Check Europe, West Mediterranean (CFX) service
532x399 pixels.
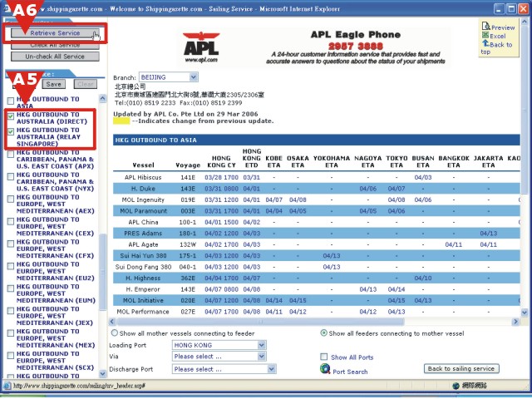11,244
